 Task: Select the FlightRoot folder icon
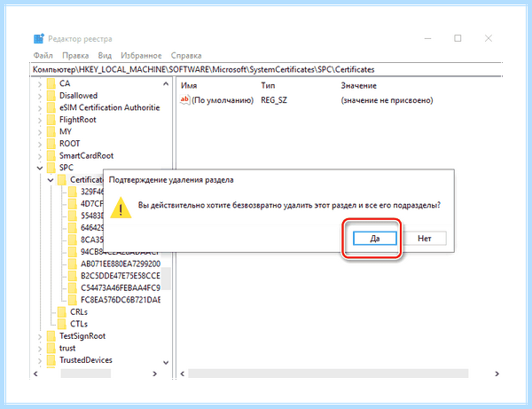(51, 120)
